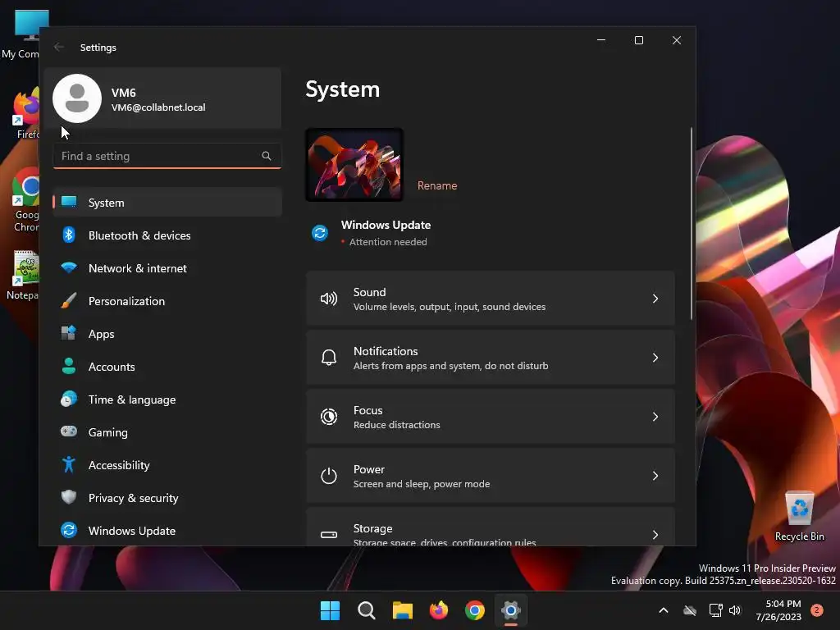
Task: Expand the Storage settings chevron
Action: coord(655,534)
